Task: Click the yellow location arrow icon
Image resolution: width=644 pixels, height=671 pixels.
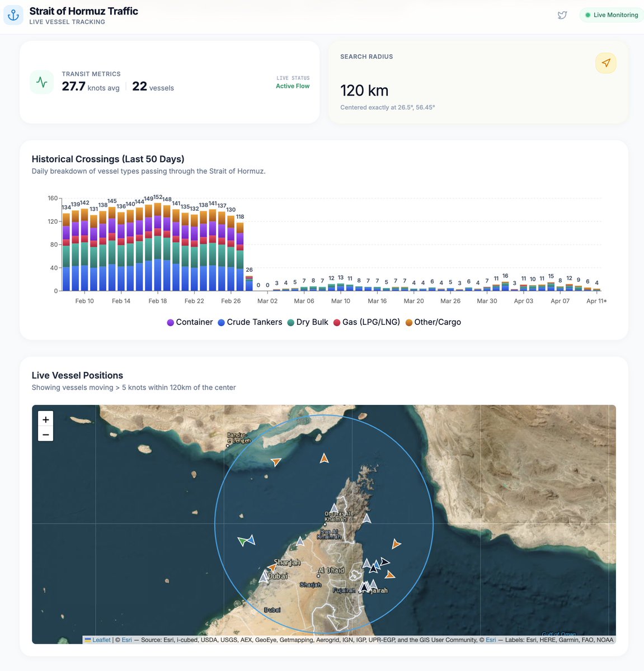Action: click(x=606, y=63)
